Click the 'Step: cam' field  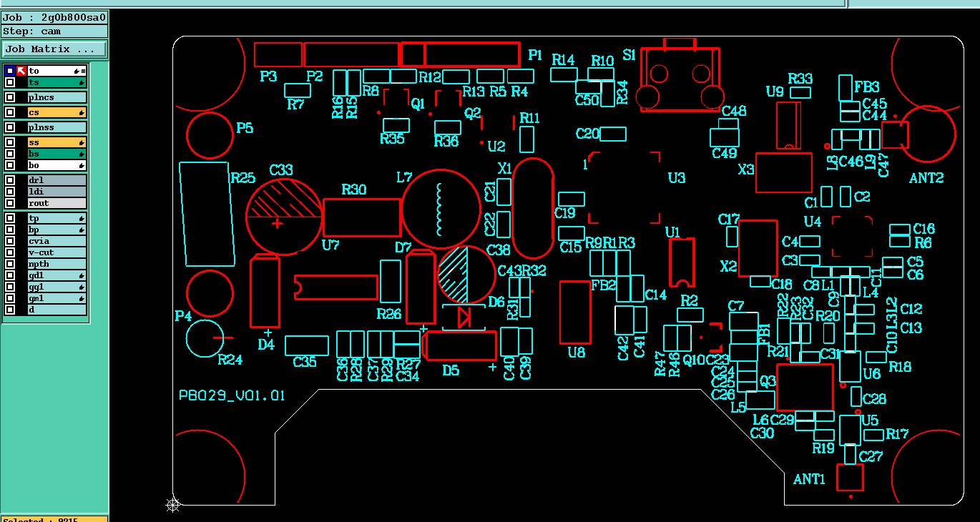(x=54, y=31)
